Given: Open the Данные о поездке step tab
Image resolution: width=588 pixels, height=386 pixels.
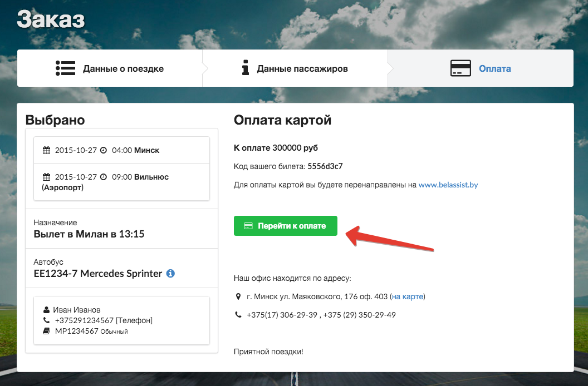Looking at the screenshot, I should pos(110,68).
